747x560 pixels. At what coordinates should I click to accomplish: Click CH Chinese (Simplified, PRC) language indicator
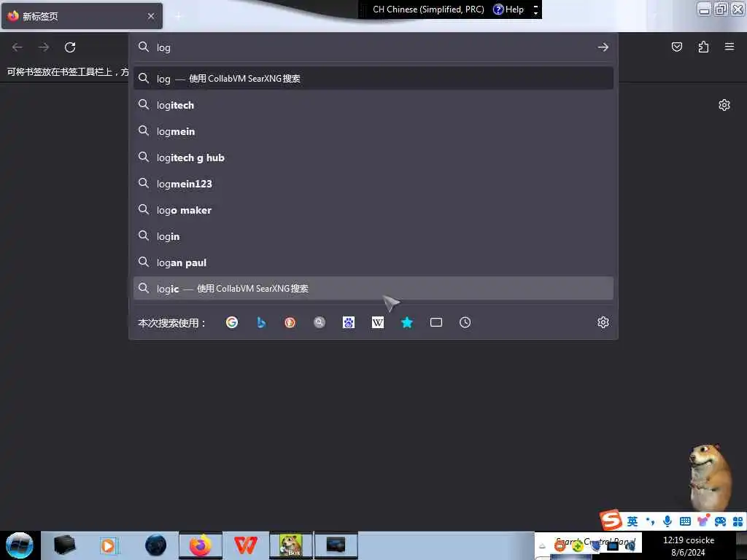click(x=427, y=9)
